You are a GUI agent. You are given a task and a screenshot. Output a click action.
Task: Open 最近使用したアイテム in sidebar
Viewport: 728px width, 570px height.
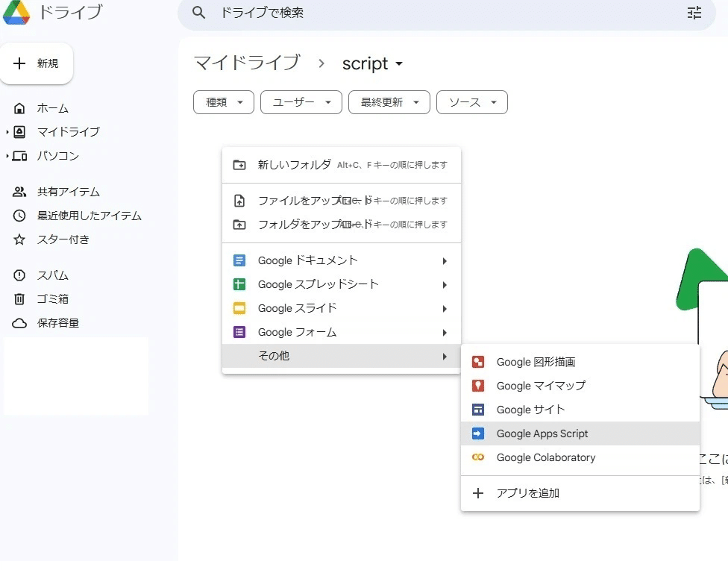tap(90, 216)
